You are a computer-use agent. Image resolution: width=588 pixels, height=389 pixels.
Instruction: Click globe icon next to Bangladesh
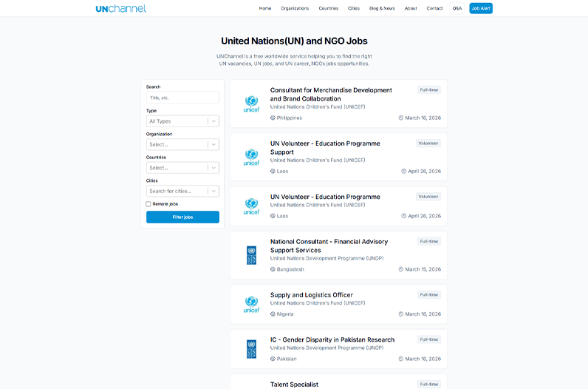point(273,269)
